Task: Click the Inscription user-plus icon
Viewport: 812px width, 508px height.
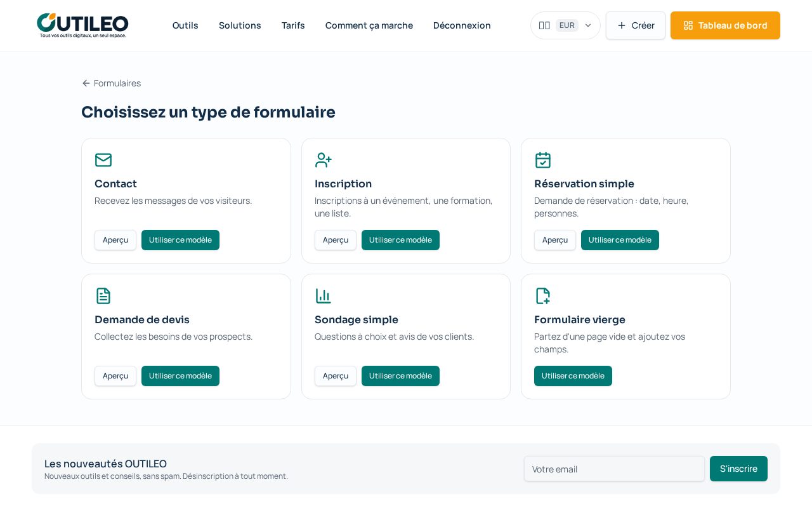Action: click(x=324, y=160)
